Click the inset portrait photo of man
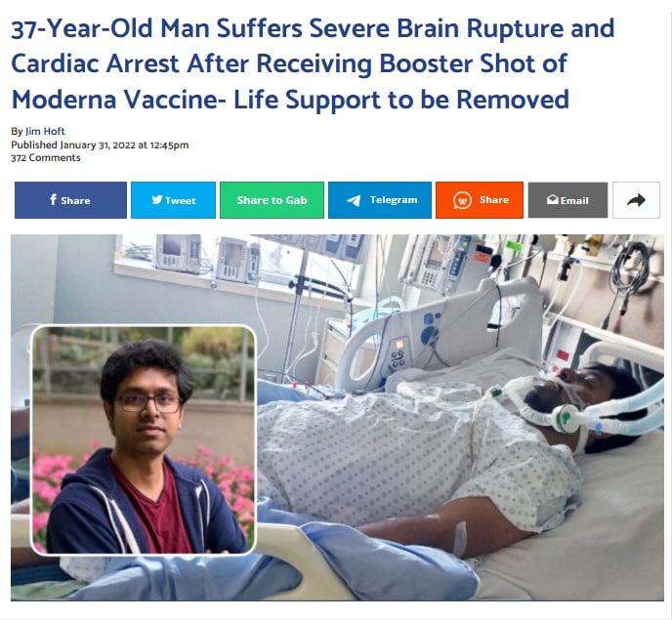The height and width of the screenshot is (620, 672). (x=144, y=440)
